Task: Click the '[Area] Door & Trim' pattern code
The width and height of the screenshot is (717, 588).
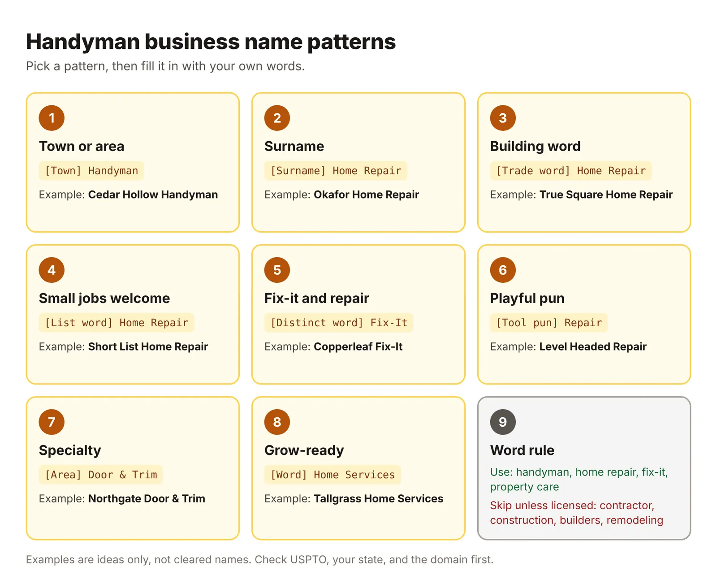Action: click(101, 475)
